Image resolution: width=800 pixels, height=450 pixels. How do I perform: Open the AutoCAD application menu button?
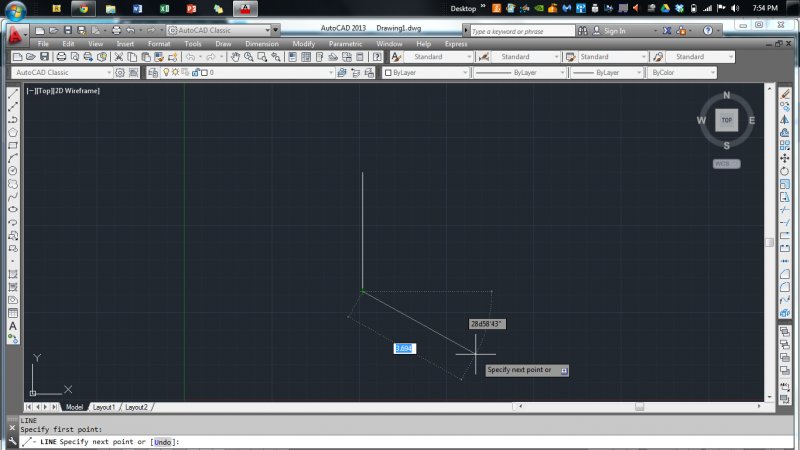click(15, 35)
